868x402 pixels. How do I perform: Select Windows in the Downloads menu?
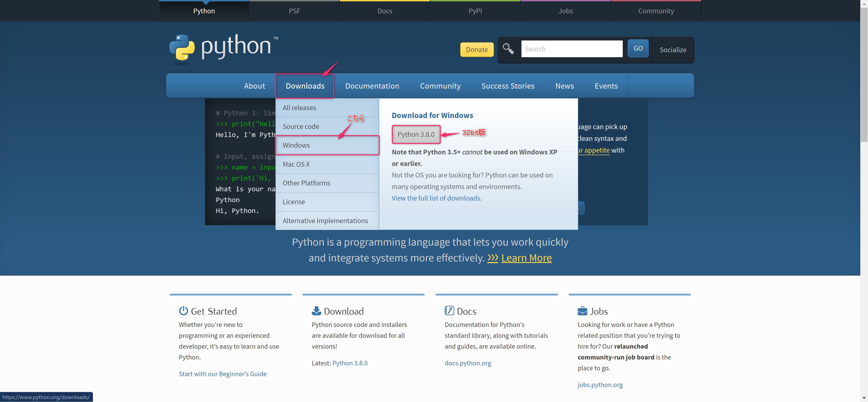[x=296, y=145]
